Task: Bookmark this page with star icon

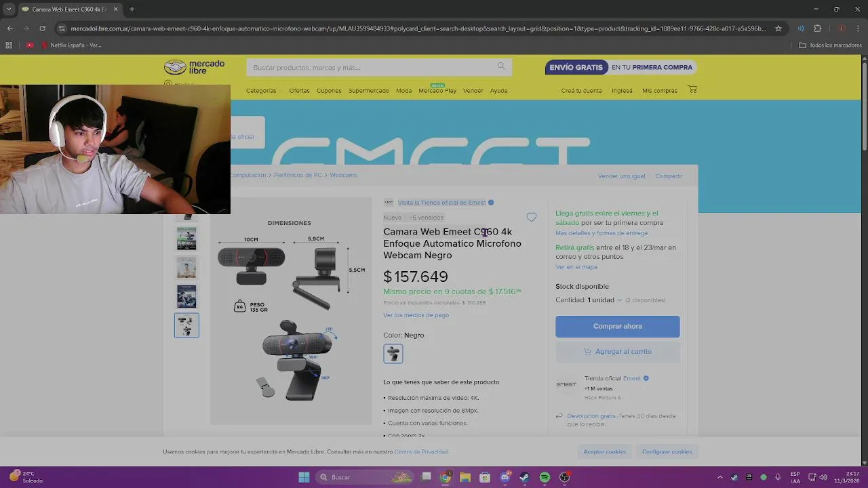Action: 778,28
